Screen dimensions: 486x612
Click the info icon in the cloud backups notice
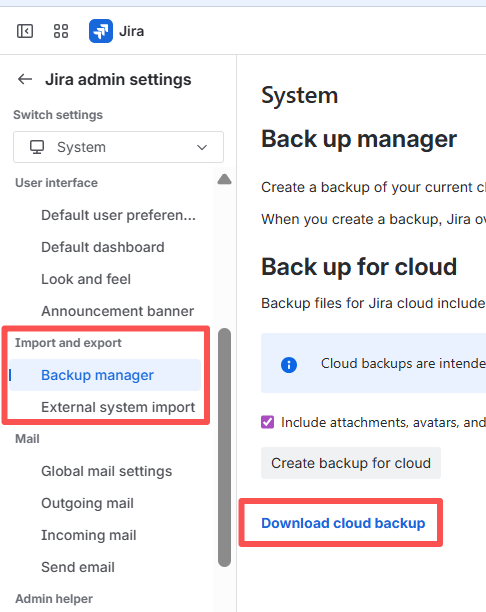coord(289,365)
